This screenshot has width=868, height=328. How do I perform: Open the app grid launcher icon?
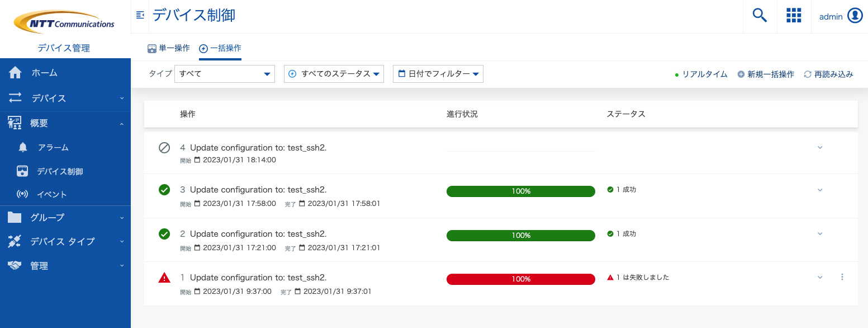(x=794, y=15)
